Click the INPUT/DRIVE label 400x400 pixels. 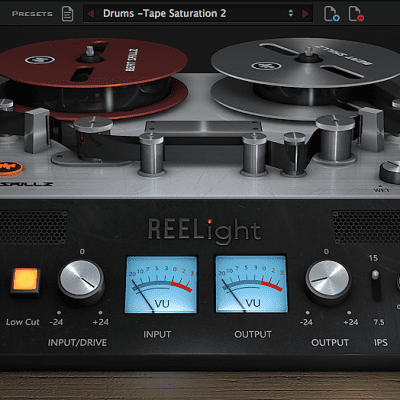77,343
